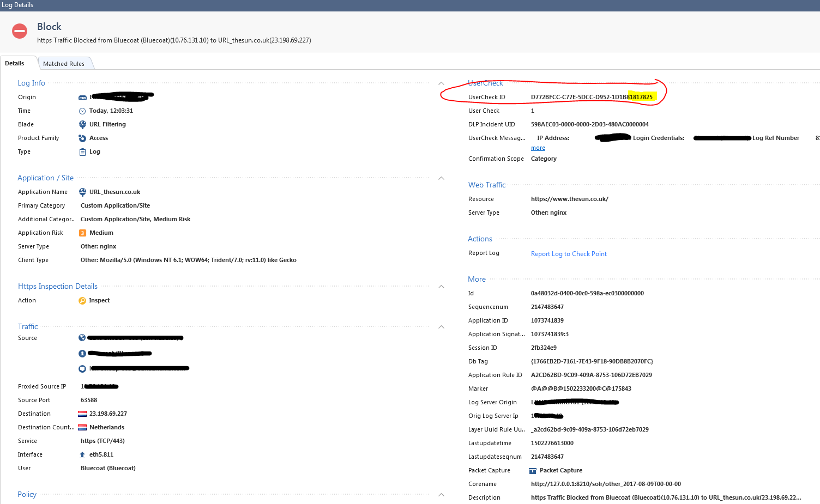Click the Netherlands country flag icon

82,428
